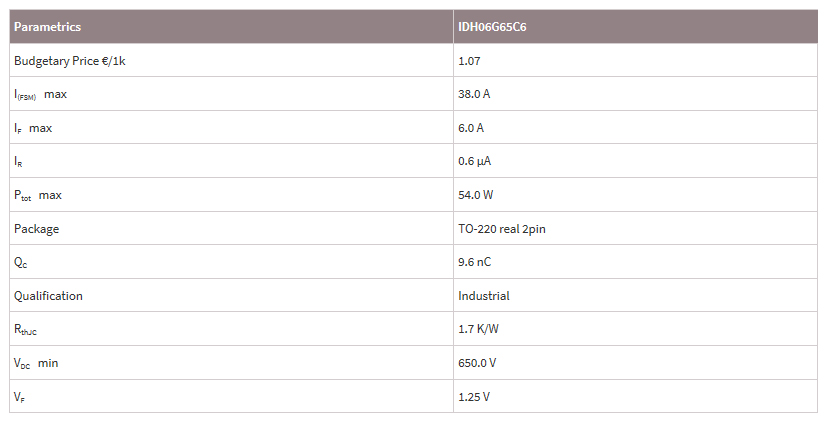Image resolution: width=825 pixels, height=425 pixels.
Task: Click the TO-220 real 2pin value
Action: [x=502, y=229]
